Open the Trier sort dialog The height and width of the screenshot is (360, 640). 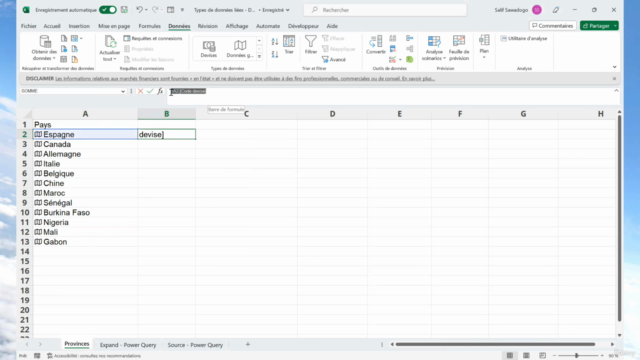pos(289,44)
